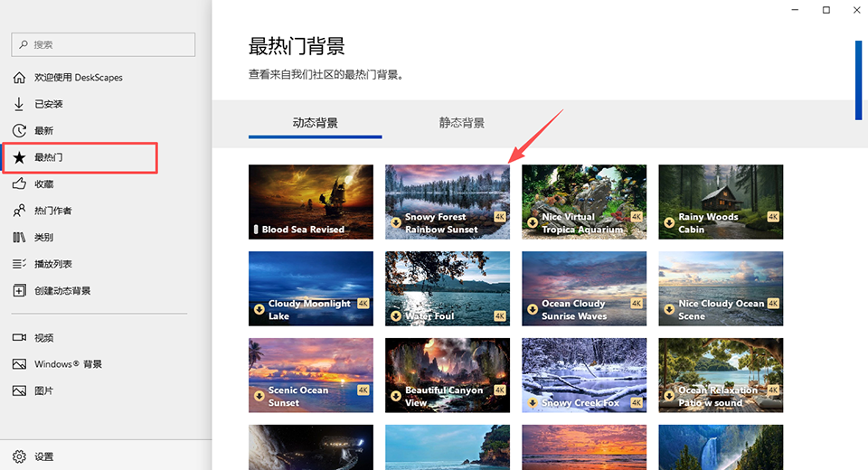This screenshot has height=470, width=868.
Task: Click download icon on Beautiful Canyon View
Action: (x=396, y=396)
